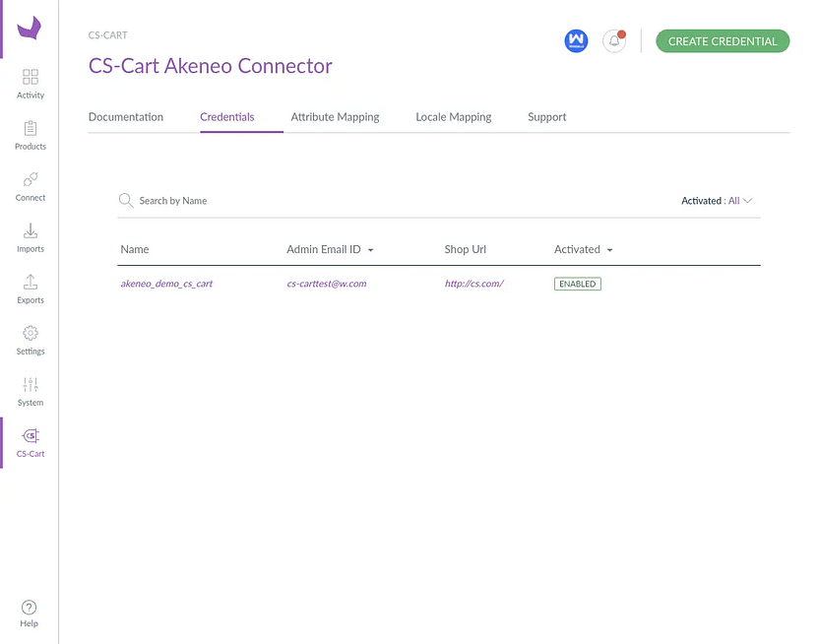Open the Exports section
Image resolution: width=819 pixels, height=644 pixels.
(x=30, y=289)
